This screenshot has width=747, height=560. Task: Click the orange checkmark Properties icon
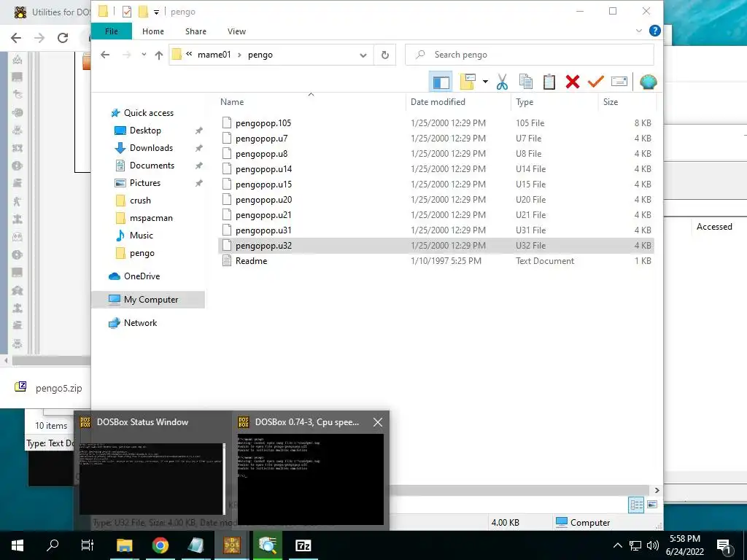595,82
